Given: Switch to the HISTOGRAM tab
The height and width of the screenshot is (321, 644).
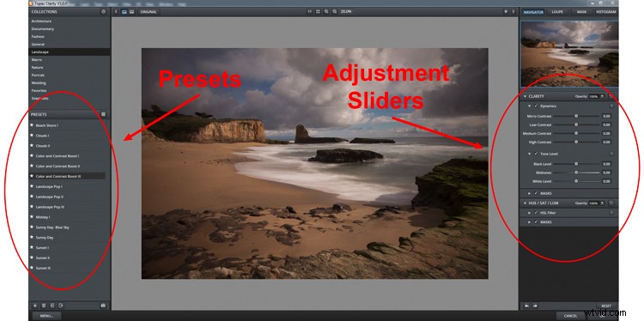Looking at the screenshot, I should 606,12.
